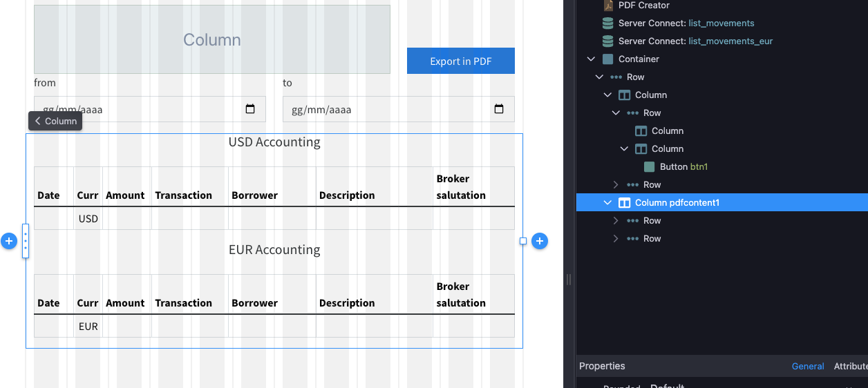This screenshot has height=388, width=868.
Task: Collapse the Container tree node
Action: click(591, 59)
